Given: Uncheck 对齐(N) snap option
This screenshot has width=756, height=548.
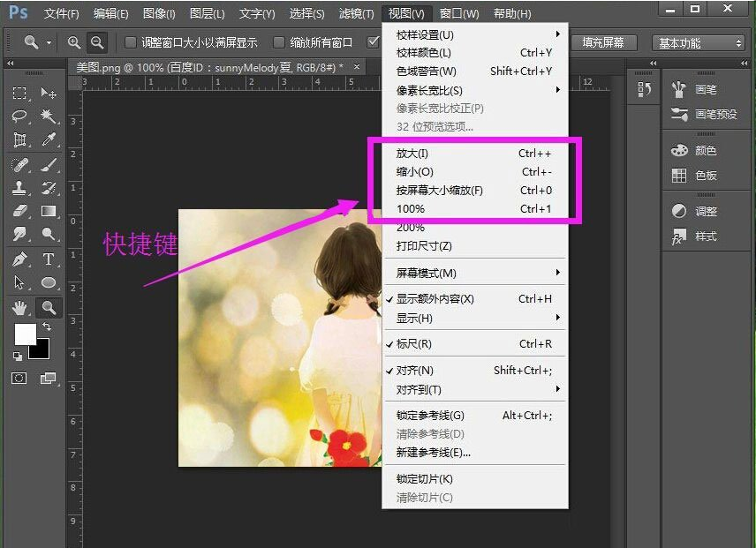Looking at the screenshot, I should pyautogui.click(x=475, y=371).
